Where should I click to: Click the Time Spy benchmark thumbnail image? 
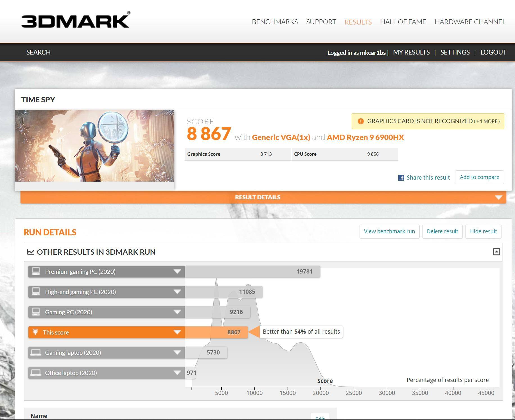94,146
